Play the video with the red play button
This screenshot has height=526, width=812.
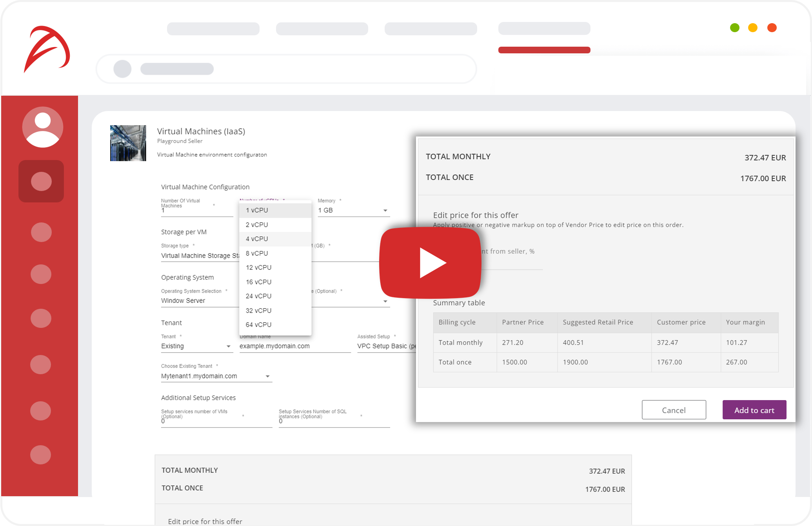(430, 263)
